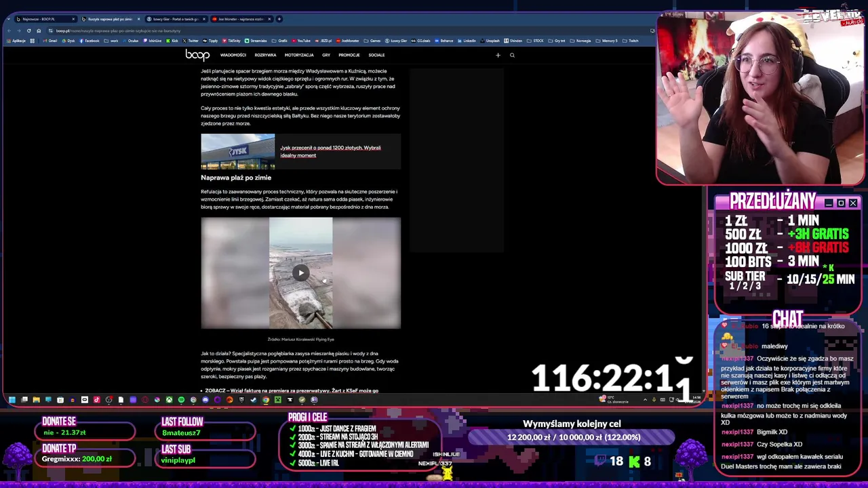The width and height of the screenshot is (868, 488).
Task: Open the LinkedIn bookmark
Action: coord(467,41)
